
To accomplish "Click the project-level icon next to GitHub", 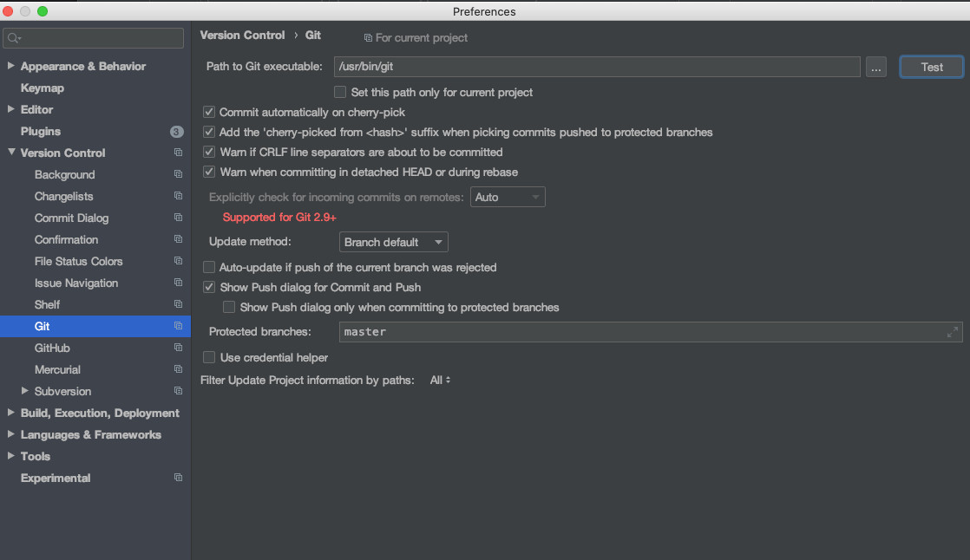I will point(178,348).
